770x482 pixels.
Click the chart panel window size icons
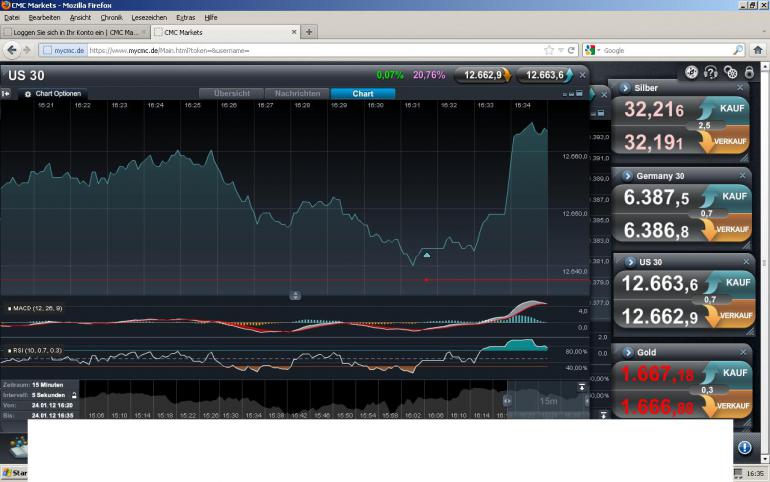572,93
